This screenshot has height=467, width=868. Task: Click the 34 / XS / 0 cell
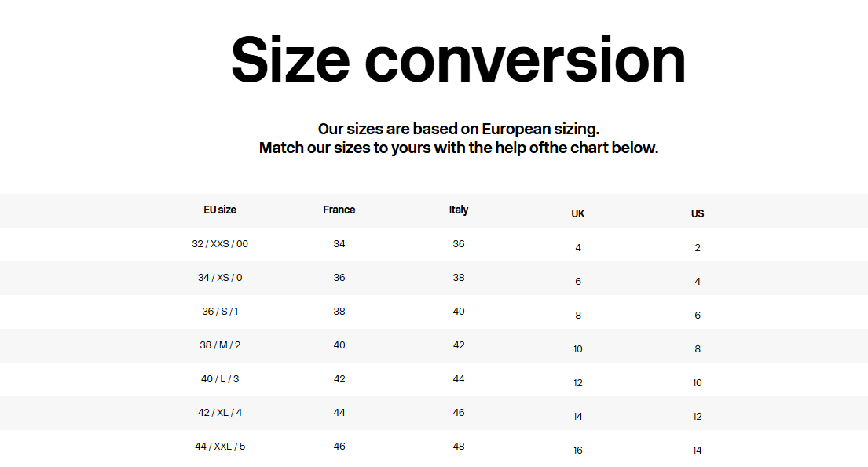(x=220, y=278)
